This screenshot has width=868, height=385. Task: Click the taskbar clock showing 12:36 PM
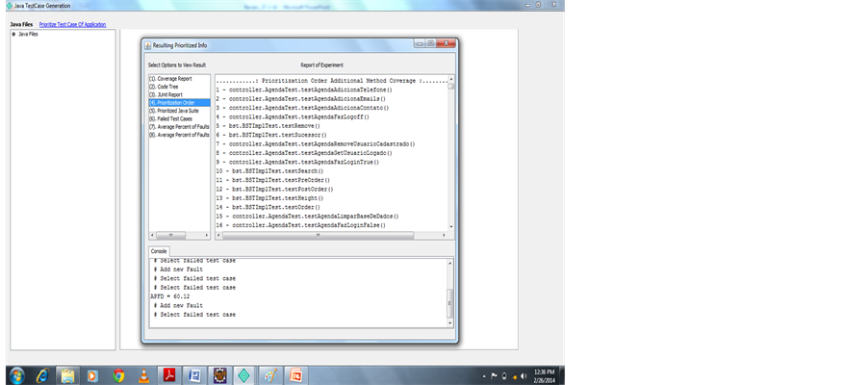click(544, 376)
